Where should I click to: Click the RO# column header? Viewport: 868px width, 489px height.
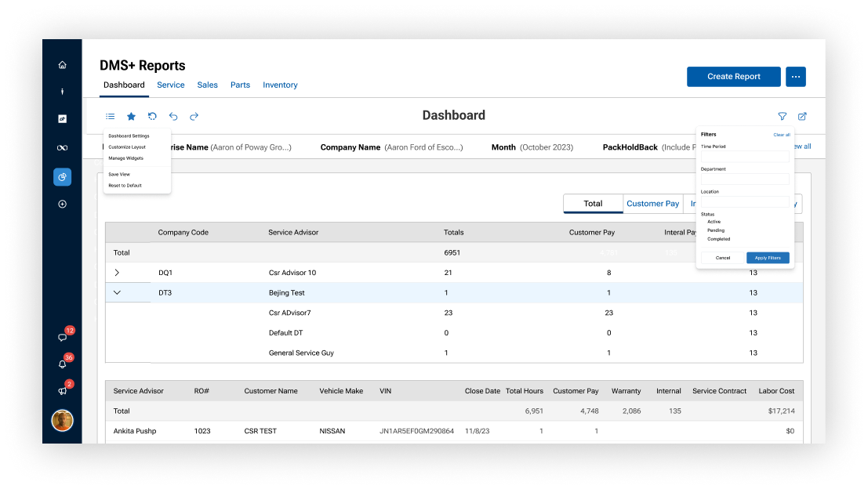click(x=202, y=391)
